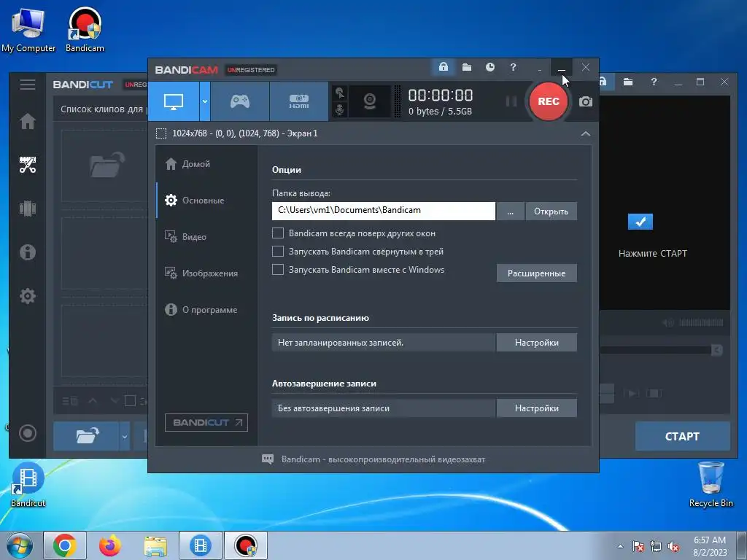Open Настройки for Запись по расписанию
This screenshot has height=560, width=747.
coord(536,343)
